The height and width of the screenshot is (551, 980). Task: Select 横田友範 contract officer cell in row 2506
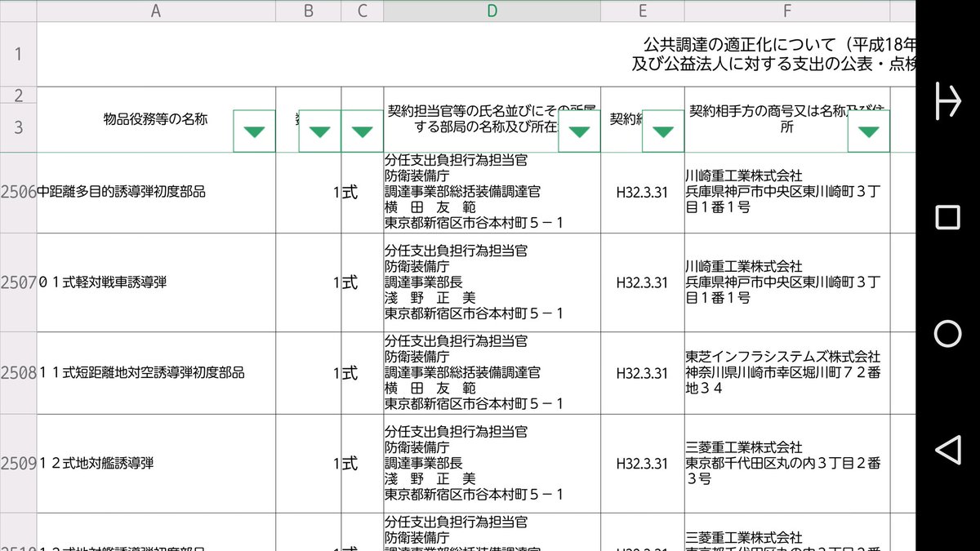pos(492,193)
